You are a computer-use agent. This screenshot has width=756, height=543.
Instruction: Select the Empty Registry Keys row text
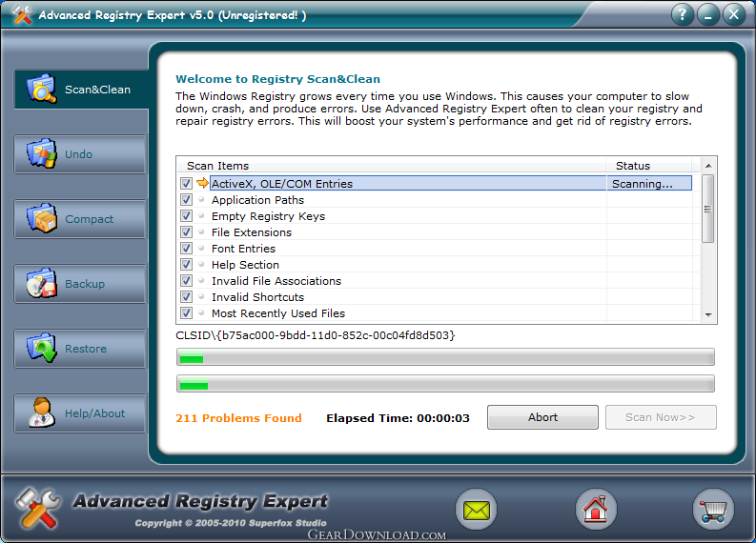(x=268, y=216)
